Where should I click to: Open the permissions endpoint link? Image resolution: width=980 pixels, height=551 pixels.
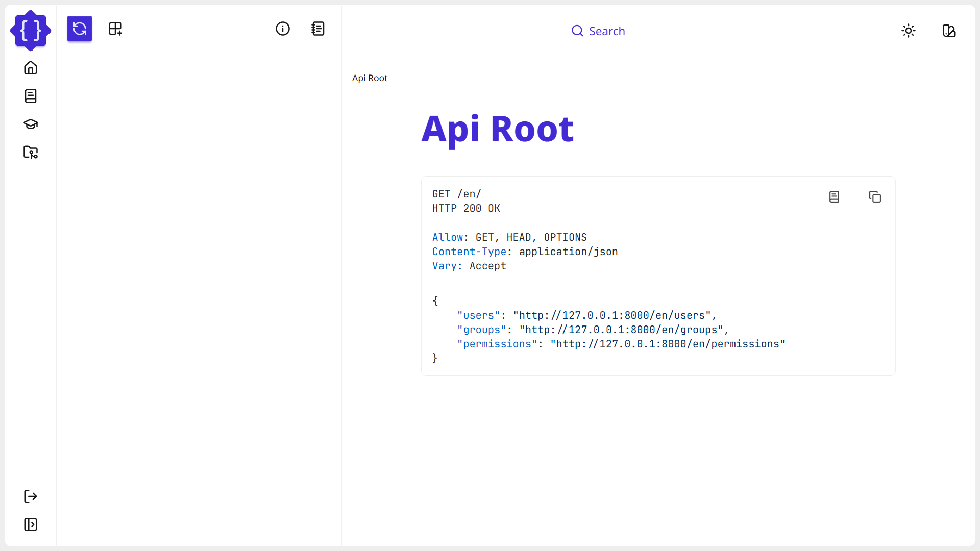pyautogui.click(x=667, y=344)
